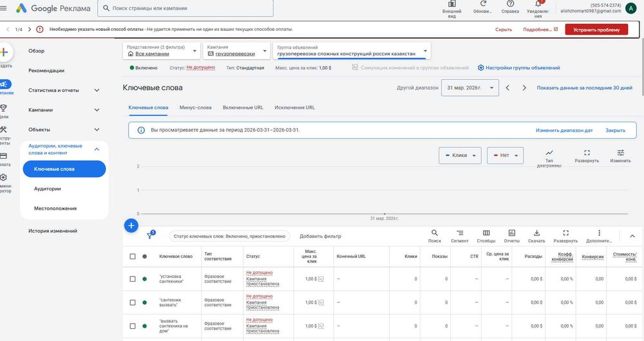Tick checkbox for "вызвать сантехника на дом" row
The image size is (644, 341).
(132, 326)
